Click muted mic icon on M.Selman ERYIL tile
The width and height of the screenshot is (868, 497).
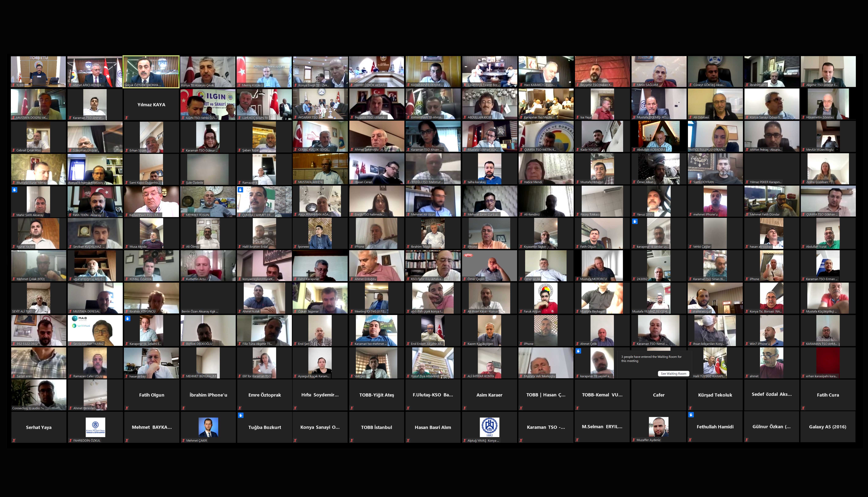click(577, 440)
